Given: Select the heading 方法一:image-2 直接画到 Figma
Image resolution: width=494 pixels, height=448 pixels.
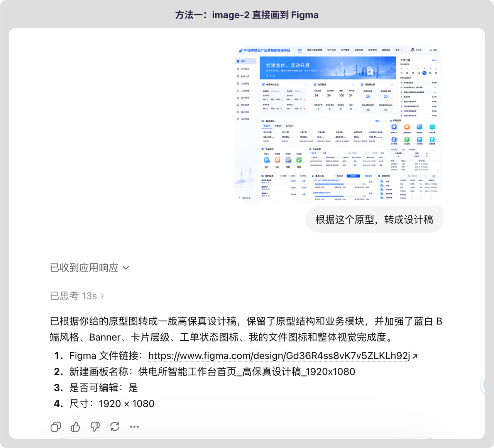Looking at the screenshot, I should point(247,15).
